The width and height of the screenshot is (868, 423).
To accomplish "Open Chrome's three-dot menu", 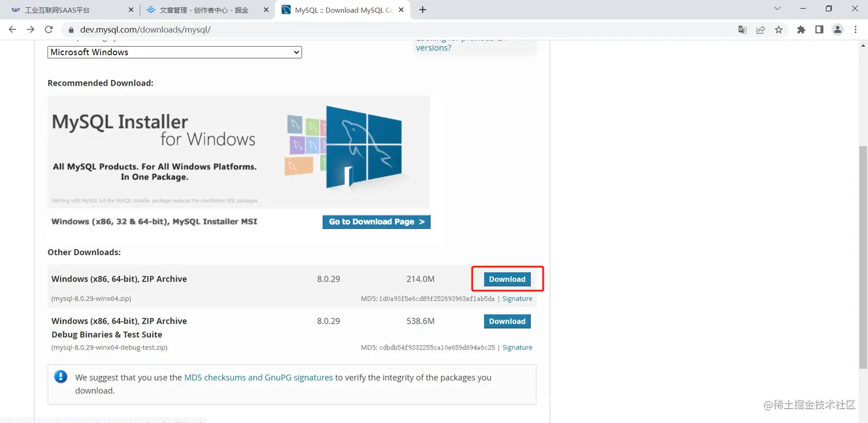I will coord(855,29).
